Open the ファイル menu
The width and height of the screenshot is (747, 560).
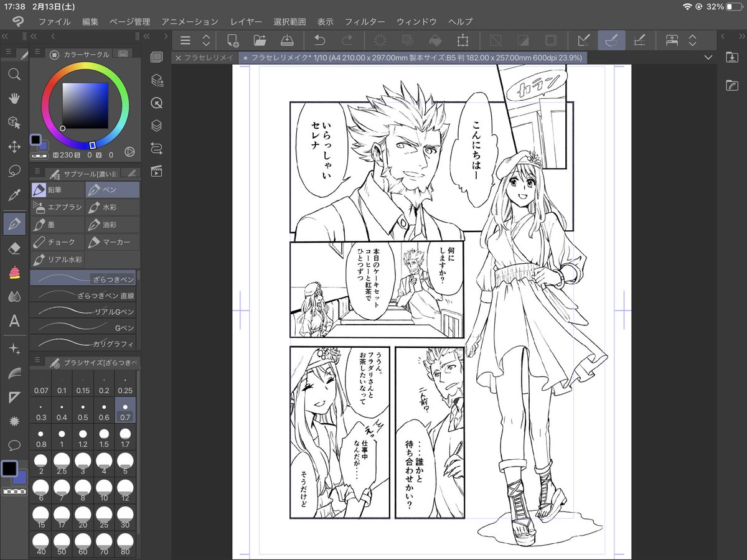[55, 21]
